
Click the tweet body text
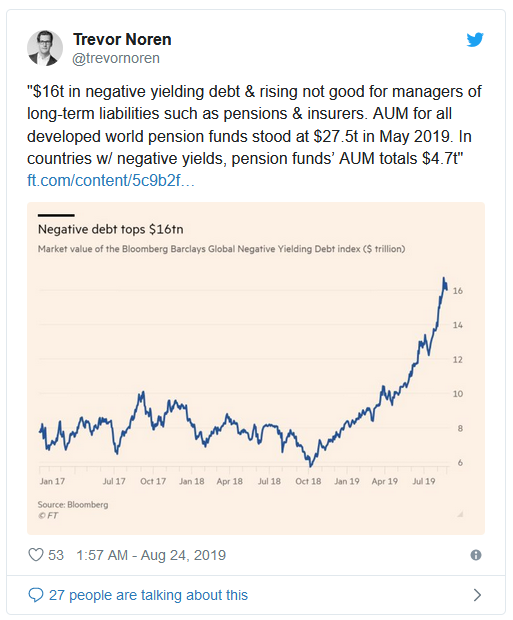click(254, 125)
